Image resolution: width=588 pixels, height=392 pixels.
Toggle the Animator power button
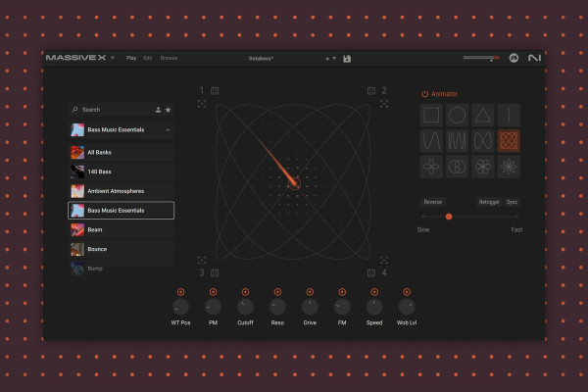pyautogui.click(x=424, y=94)
